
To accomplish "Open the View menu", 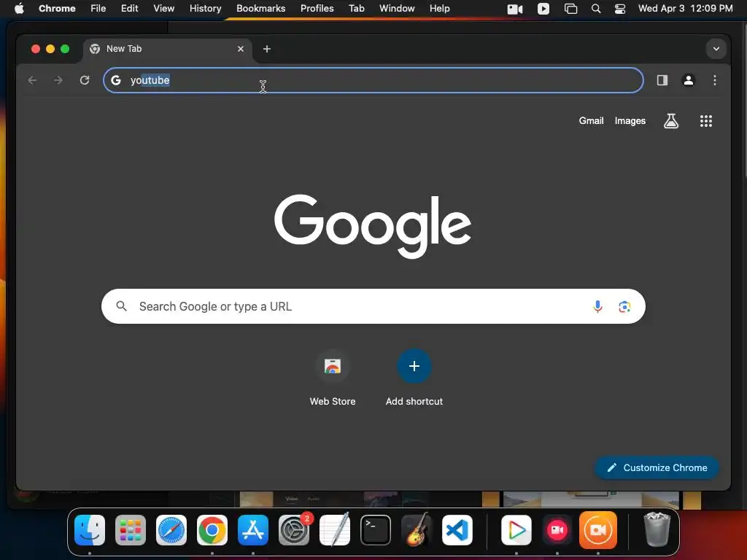I will [x=164, y=9].
